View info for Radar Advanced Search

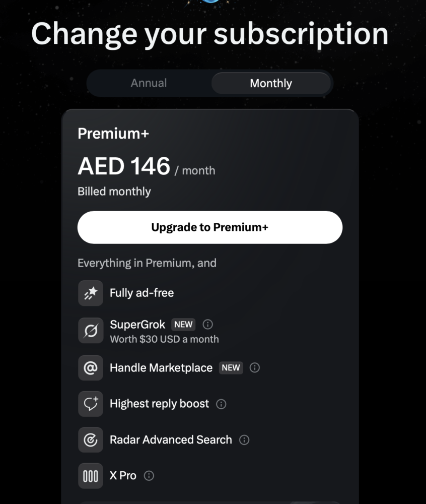click(244, 440)
